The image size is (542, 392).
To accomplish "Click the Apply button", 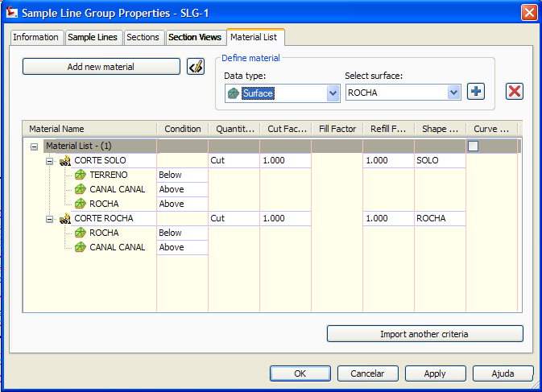I will [x=435, y=373].
